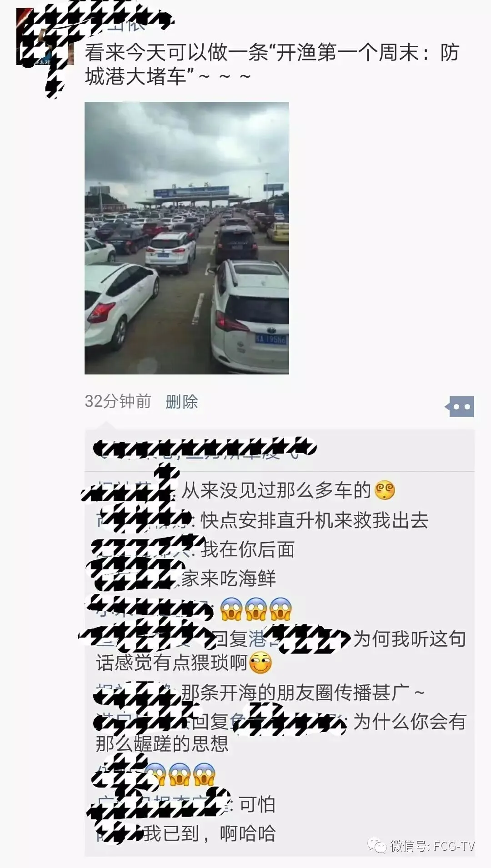Tap the dizzy emoji after 从来没见过那么多车的
This screenshot has width=491, height=868.
pos(385,490)
